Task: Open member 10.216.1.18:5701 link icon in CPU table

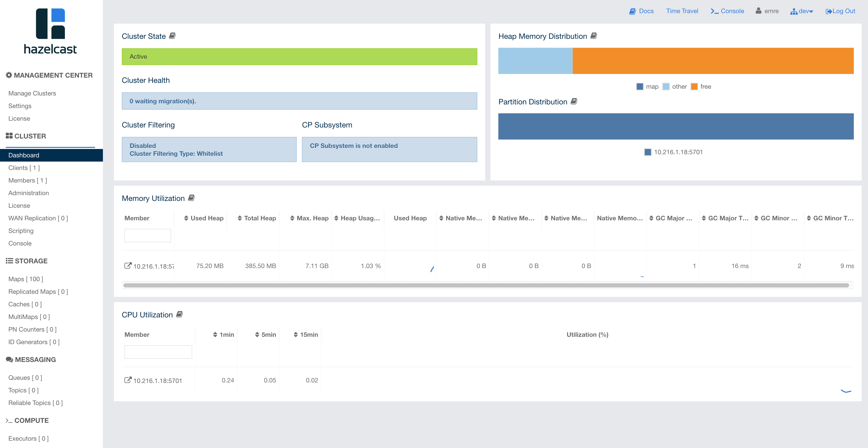Action: click(128, 380)
